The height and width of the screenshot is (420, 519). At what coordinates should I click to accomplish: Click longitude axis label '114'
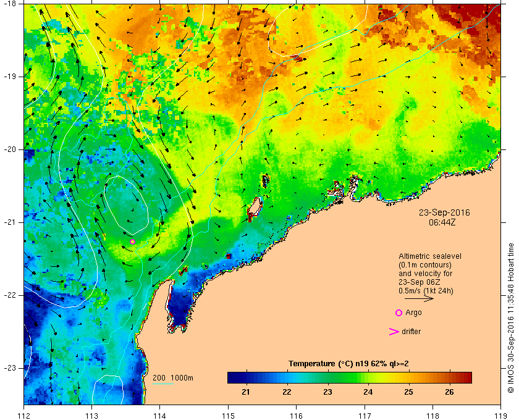tap(160, 416)
